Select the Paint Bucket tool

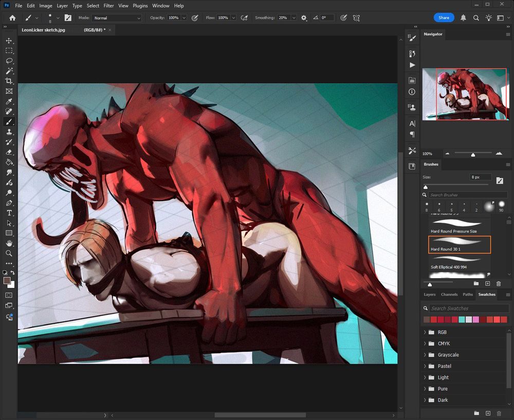[9, 162]
